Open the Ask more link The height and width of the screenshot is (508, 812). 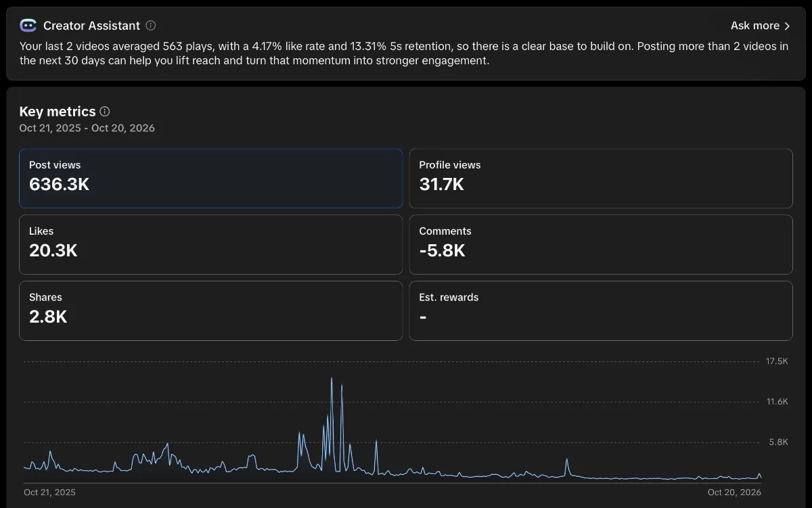pos(761,26)
